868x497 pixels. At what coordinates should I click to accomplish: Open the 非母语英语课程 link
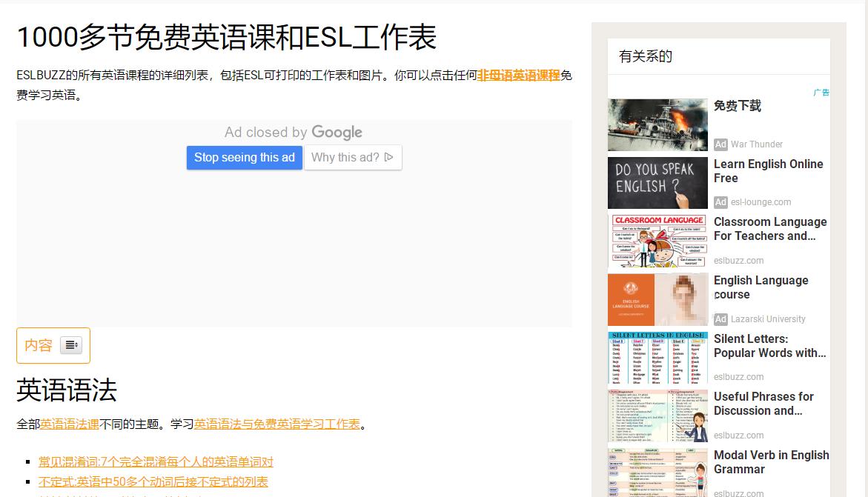point(519,76)
